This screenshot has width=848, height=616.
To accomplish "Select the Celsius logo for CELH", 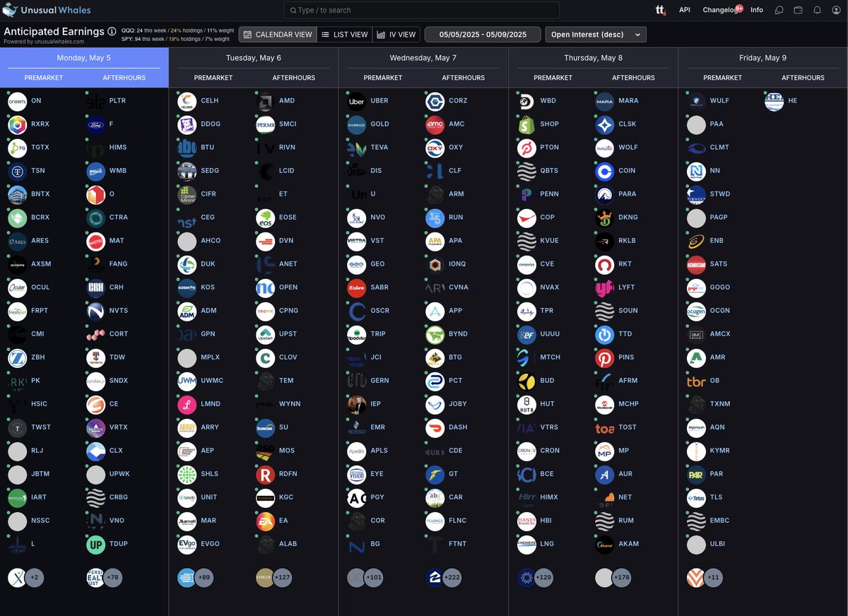I will [x=187, y=102].
